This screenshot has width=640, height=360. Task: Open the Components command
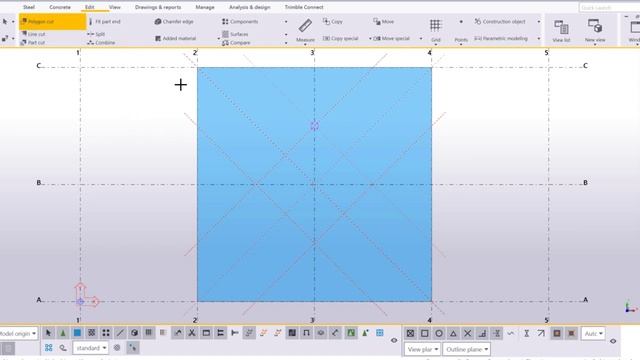coord(240,22)
